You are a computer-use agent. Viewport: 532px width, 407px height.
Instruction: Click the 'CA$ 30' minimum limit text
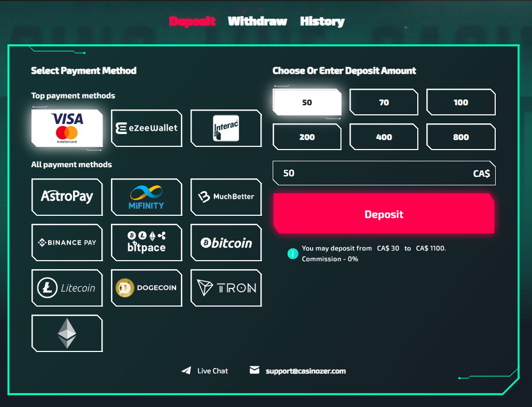click(388, 248)
